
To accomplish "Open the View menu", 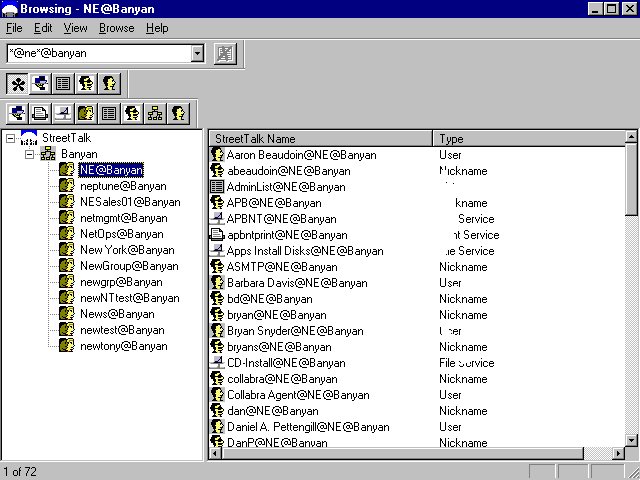I will (76, 28).
